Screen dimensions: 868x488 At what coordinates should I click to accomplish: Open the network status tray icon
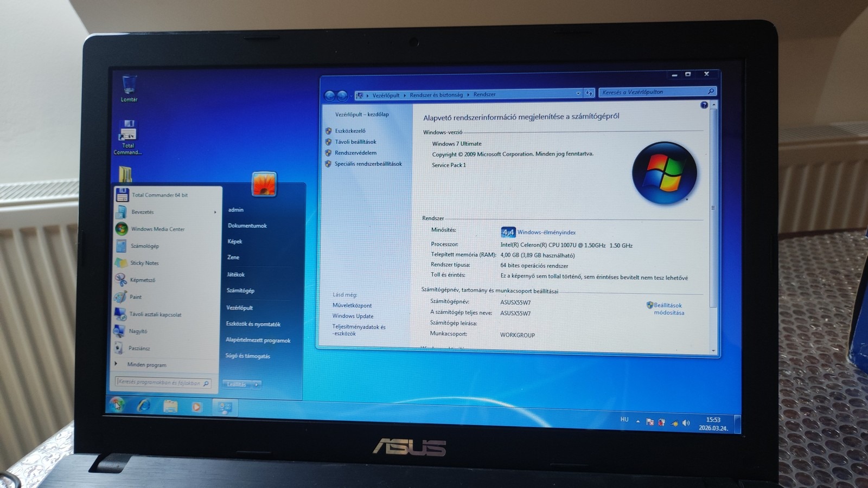coord(674,423)
